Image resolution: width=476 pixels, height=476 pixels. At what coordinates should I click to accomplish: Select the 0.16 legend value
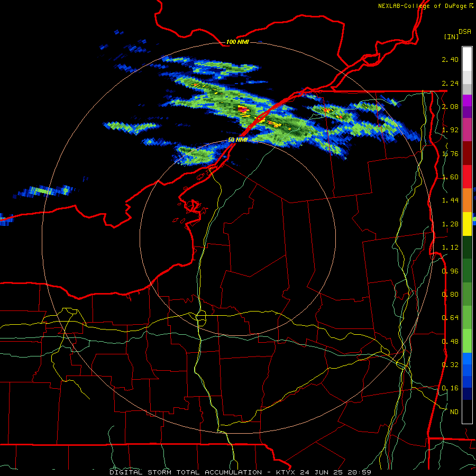[x=450, y=388]
